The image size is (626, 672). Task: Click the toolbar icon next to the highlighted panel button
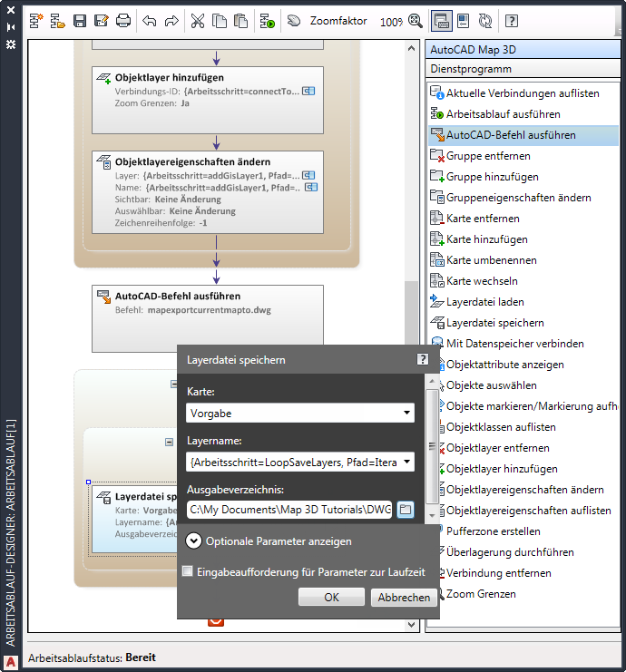point(464,21)
